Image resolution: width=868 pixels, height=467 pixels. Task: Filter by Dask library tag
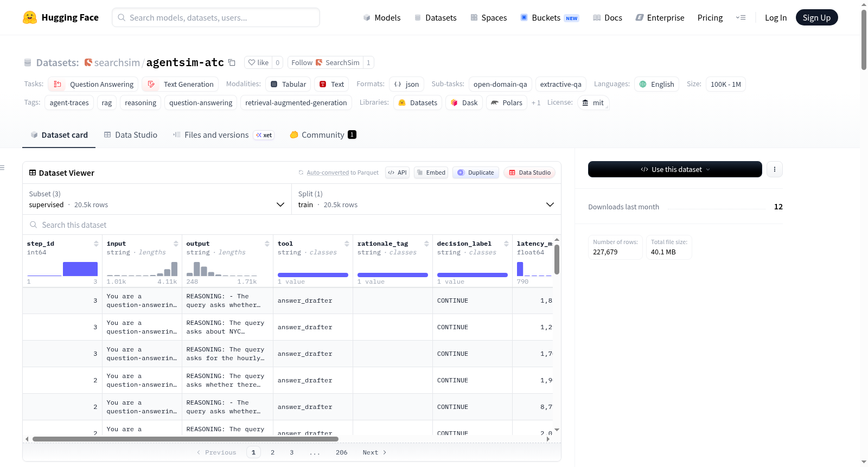point(464,103)
